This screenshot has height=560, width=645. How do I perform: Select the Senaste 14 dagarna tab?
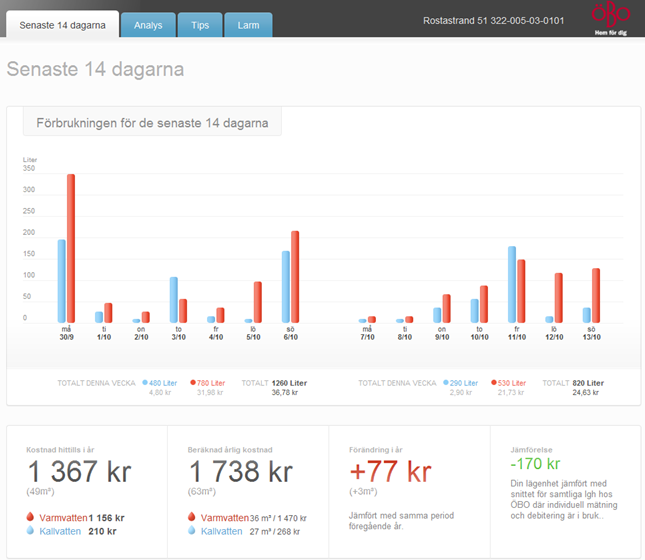(62, 24)
